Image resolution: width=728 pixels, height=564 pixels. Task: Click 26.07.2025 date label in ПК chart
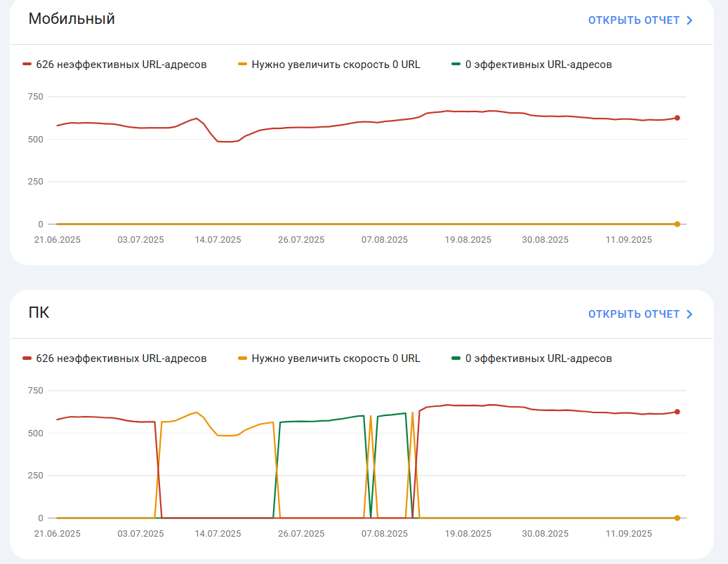pos(301,534)
